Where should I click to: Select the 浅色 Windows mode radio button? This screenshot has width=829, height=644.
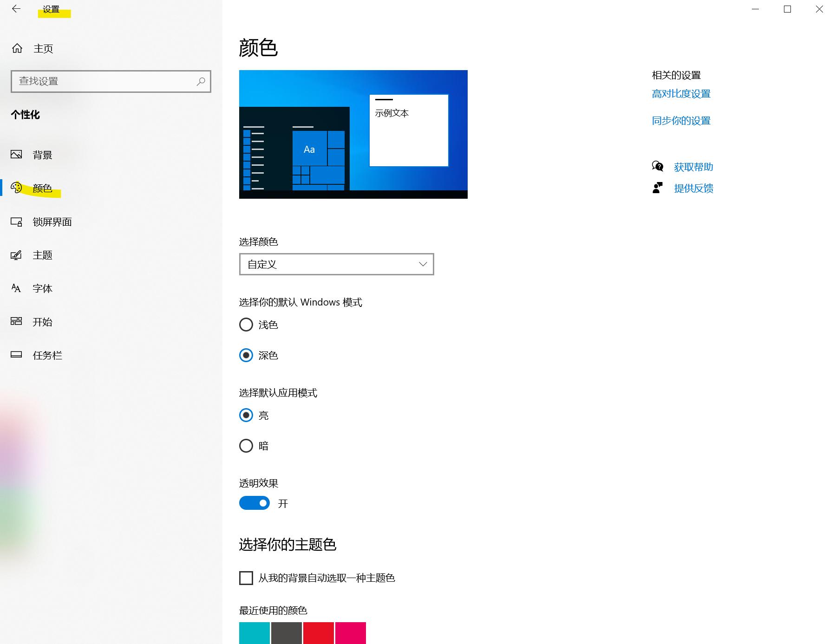246,325
